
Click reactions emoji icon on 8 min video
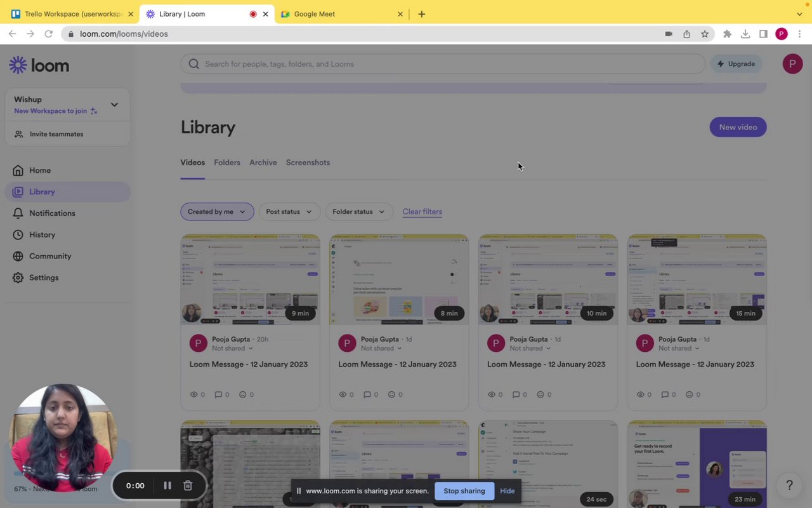(391, 394)
